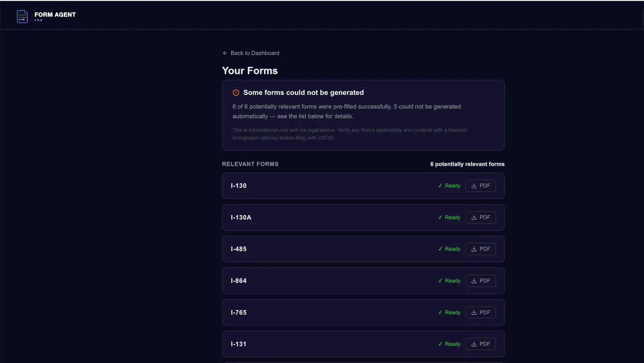Download the PDF for form I-131
644x363 pixels.
tap(481, 344)
